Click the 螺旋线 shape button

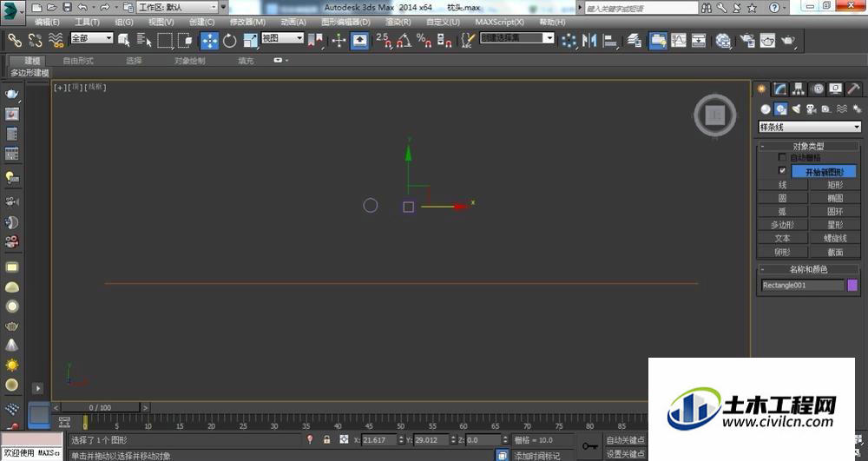(x=835, y=238)
